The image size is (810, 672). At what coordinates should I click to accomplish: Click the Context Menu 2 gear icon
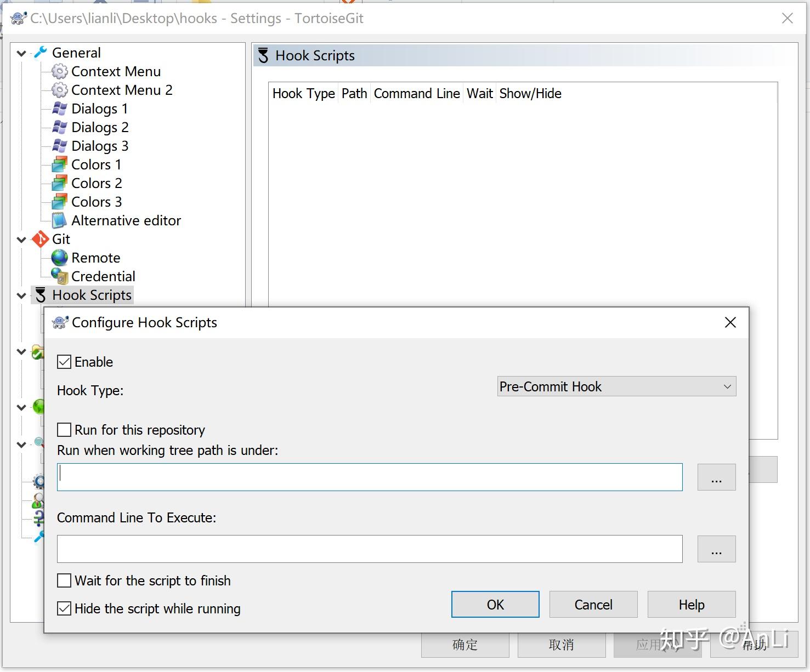coord(59,90)
